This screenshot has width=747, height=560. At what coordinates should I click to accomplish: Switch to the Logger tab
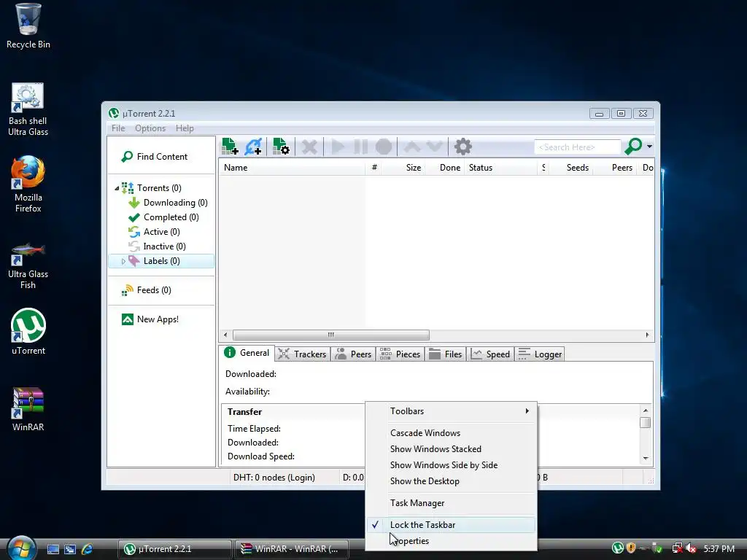click(x=540, y=354)
